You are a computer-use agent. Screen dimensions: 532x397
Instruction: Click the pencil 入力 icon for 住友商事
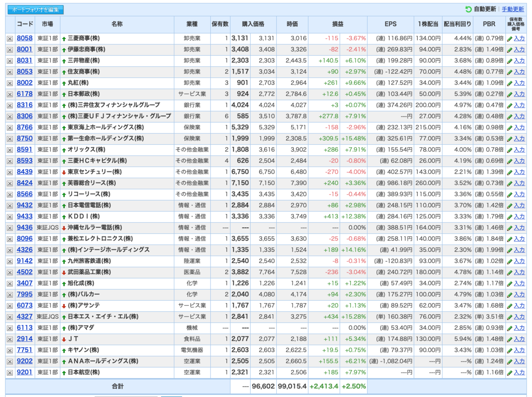[x=510, y=72]
